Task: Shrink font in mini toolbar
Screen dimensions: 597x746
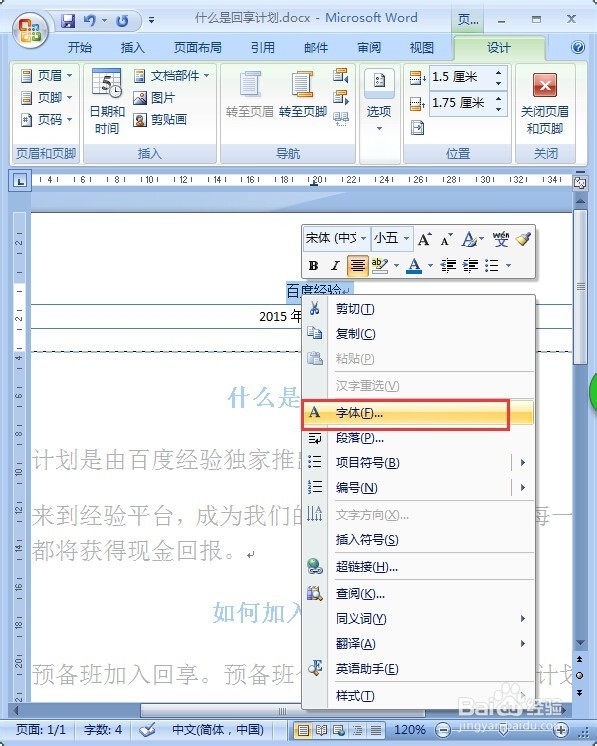Action: (x=446, y=239)
